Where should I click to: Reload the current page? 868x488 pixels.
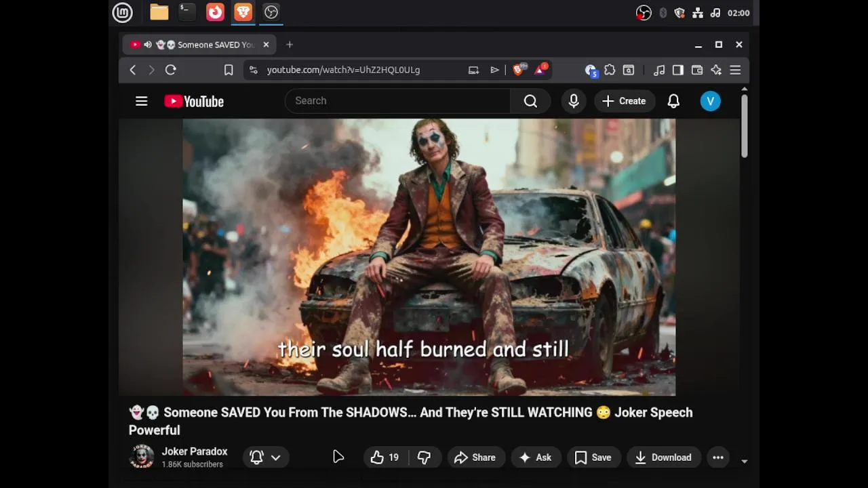171,70
